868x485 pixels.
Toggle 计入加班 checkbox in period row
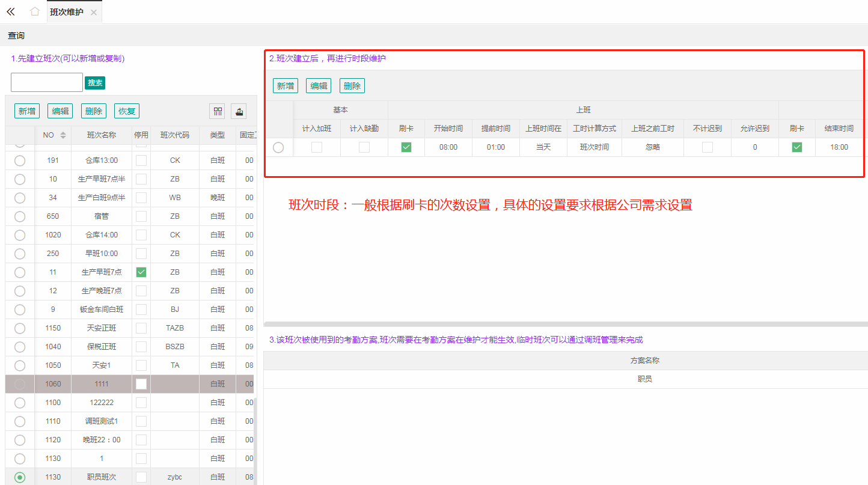317,147
